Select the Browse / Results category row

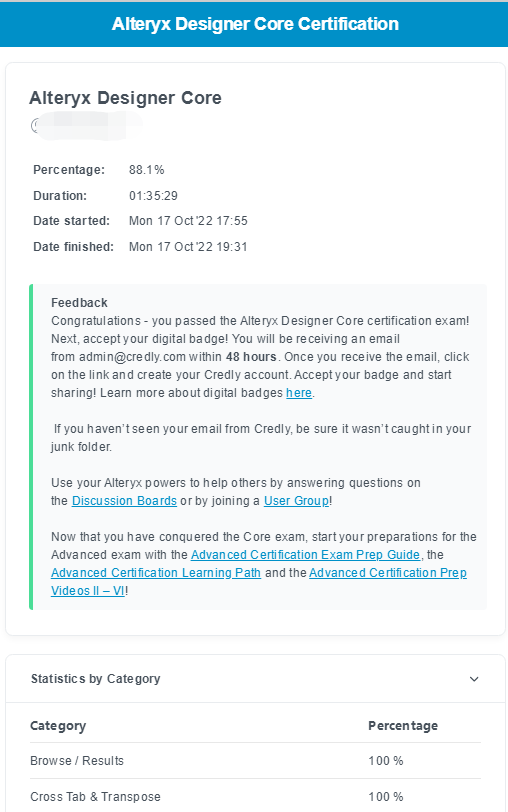[255, 761]
